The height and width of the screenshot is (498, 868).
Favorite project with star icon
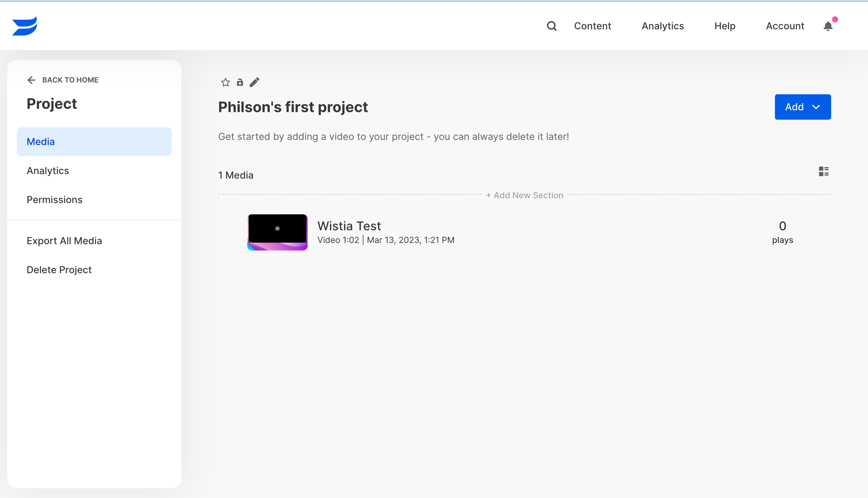coord(225,82)
